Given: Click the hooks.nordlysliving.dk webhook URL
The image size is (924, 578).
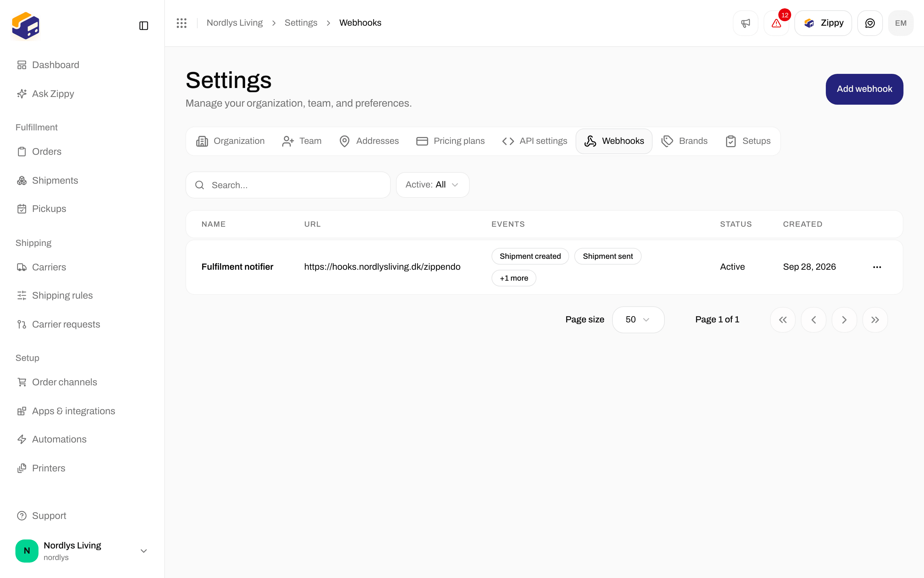Looking at the screenshot, I should (x=382, y=267).
